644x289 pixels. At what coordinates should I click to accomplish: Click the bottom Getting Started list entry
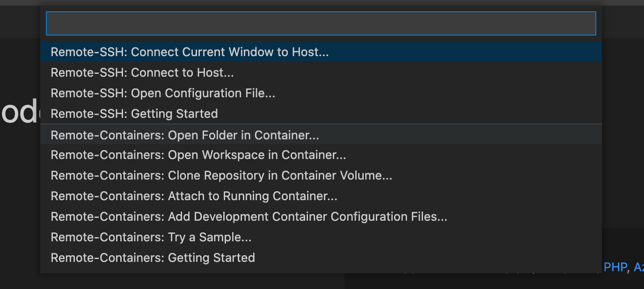[x=153, y=258]
